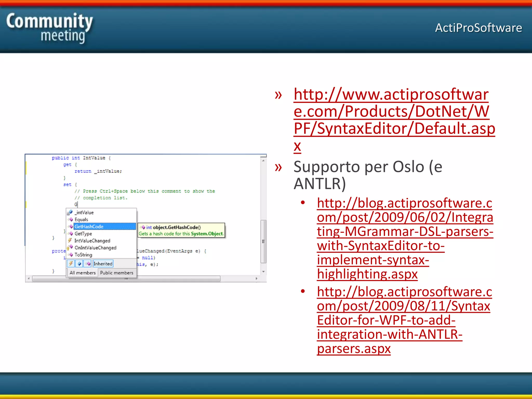Click the ActiProSoftware slide title
532x399 pixels.
tap(478, 28)
